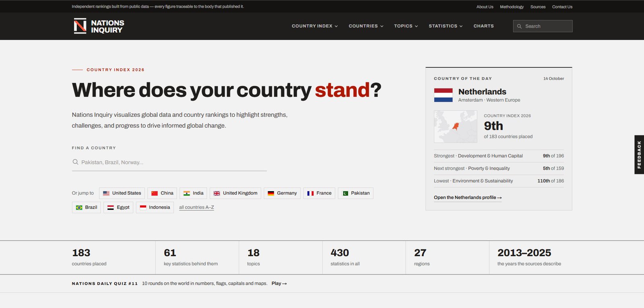Click 'Poverty & Inequality' next strongest row
Image resolution: width=644 pixels, height=308 pixels.
point(499,168)
